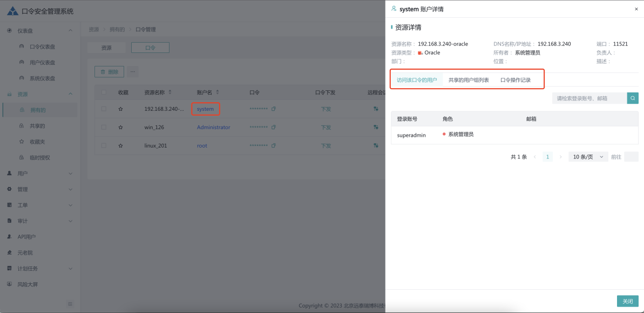This screenshot has width=644, height=313.
Task: Open the 口令操作记录 tab
Action: pos(516,80)
